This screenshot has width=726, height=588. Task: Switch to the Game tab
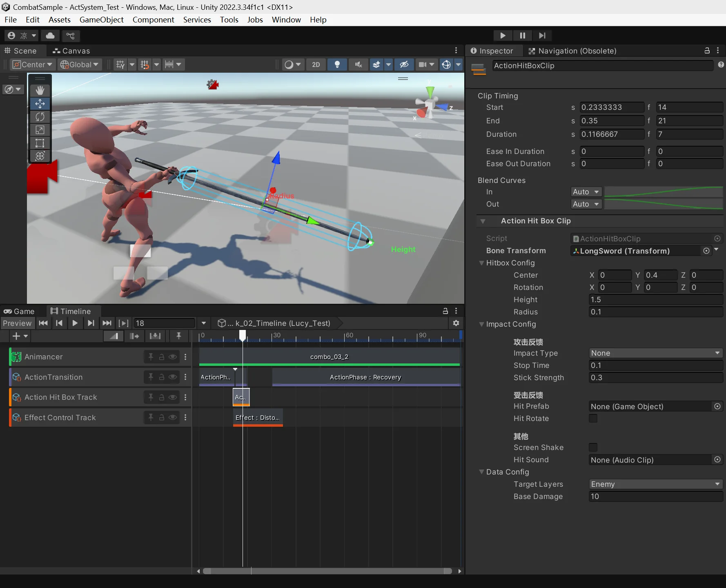[x=19, y=311]
